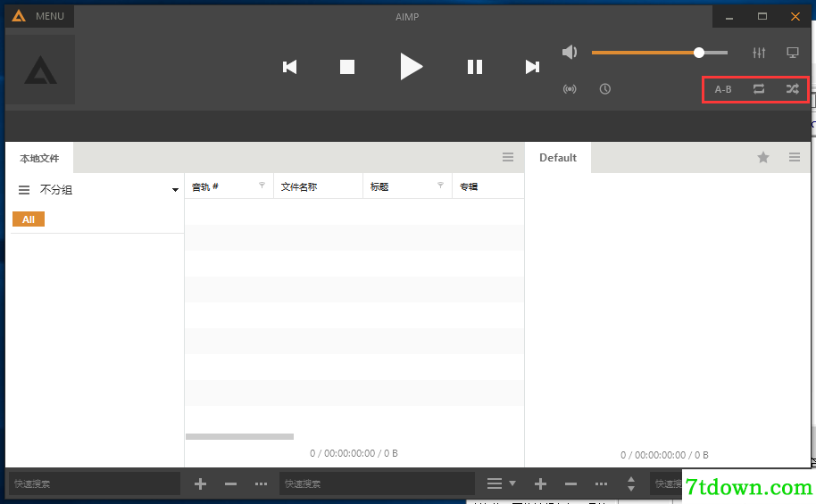The height and width of the screenshot is (504, 816).
Task: Open music library hamburger menu
Action: click(x=508, y=157)
